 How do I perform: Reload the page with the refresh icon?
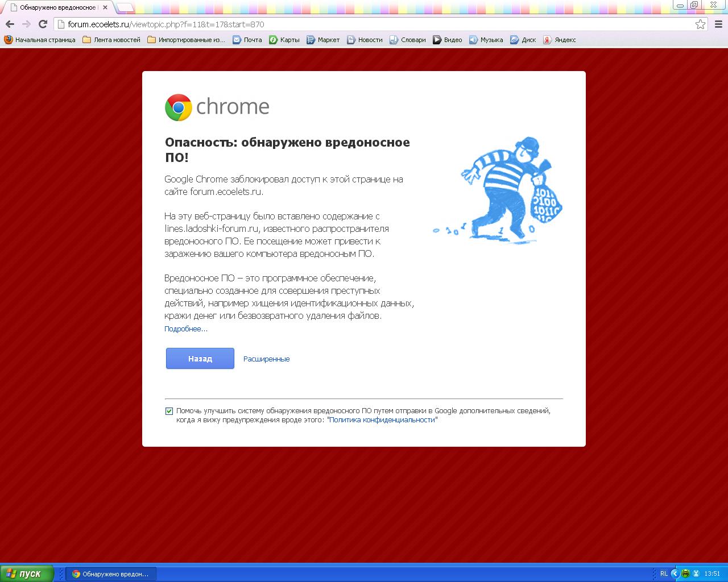click(x=43, y=24)
